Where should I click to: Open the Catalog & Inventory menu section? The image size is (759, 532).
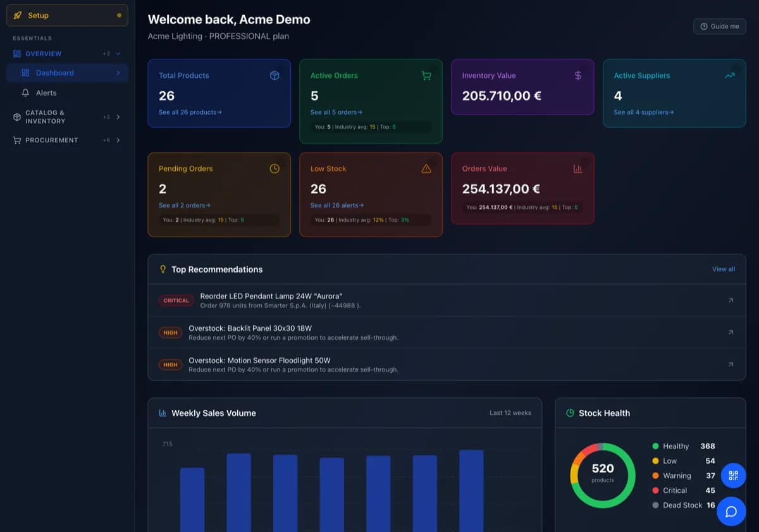coord(67,117)
